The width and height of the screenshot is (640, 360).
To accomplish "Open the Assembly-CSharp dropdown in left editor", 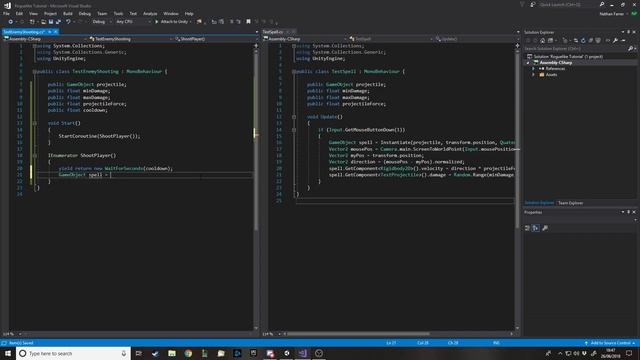I will 45,39.
